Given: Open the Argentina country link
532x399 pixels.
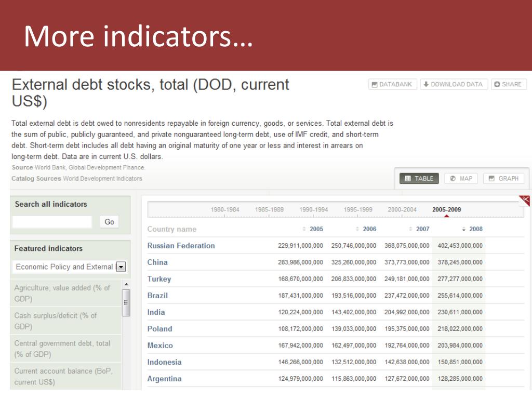Looking at the screenshot, I should click(164, 379).
